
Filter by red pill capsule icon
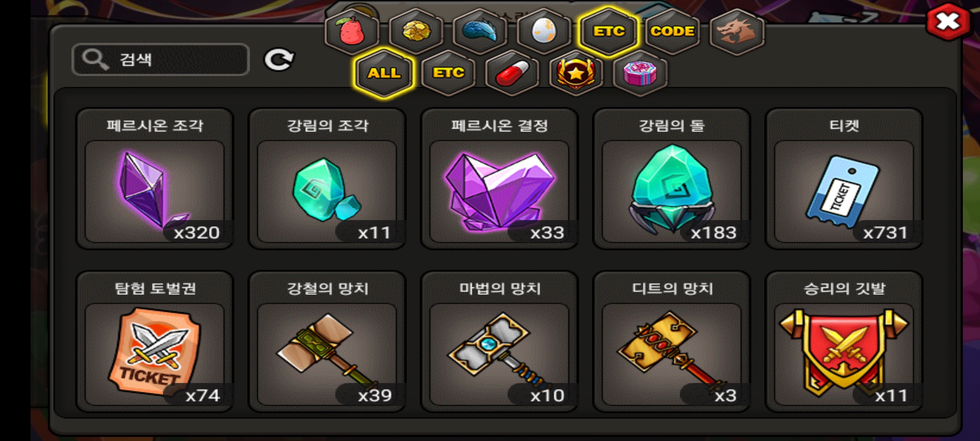[x=512, y=73]
